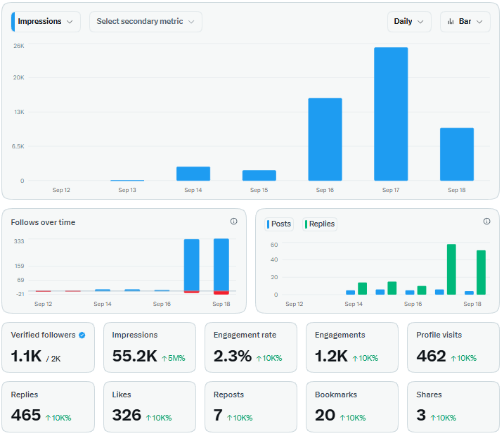Click the verified badge next to Verified followers

pyautogui.click(x=82, y=335)
